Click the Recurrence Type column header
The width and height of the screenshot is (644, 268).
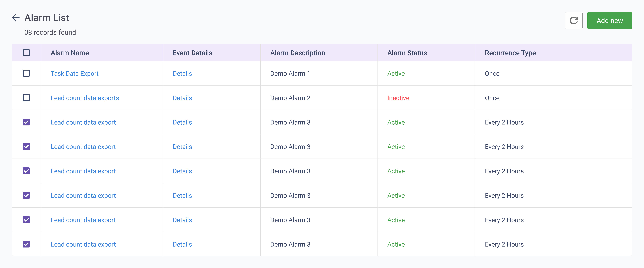pyautogui.click(x=510, y=53)
